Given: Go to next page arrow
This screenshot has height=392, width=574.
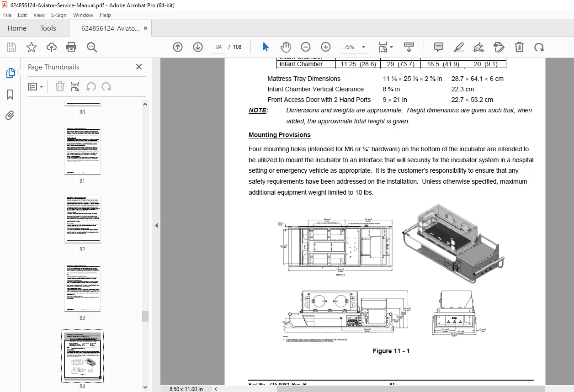Looking at the screenshot, I should [x=198, y=47].
